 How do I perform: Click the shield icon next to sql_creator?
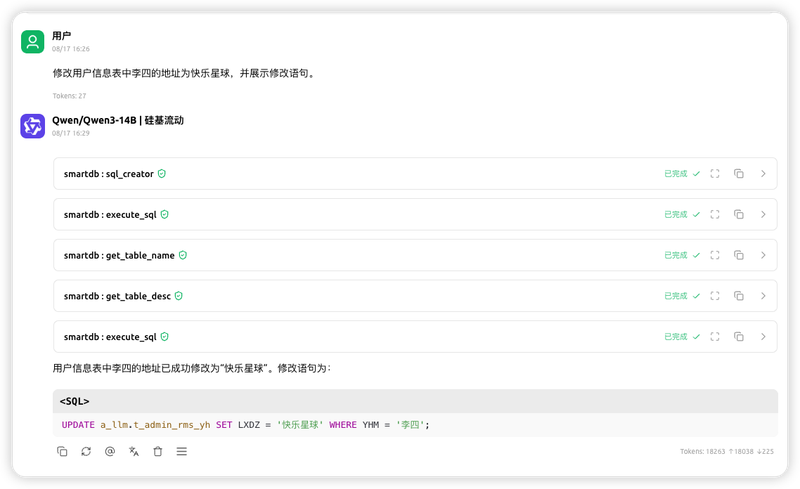162,174
